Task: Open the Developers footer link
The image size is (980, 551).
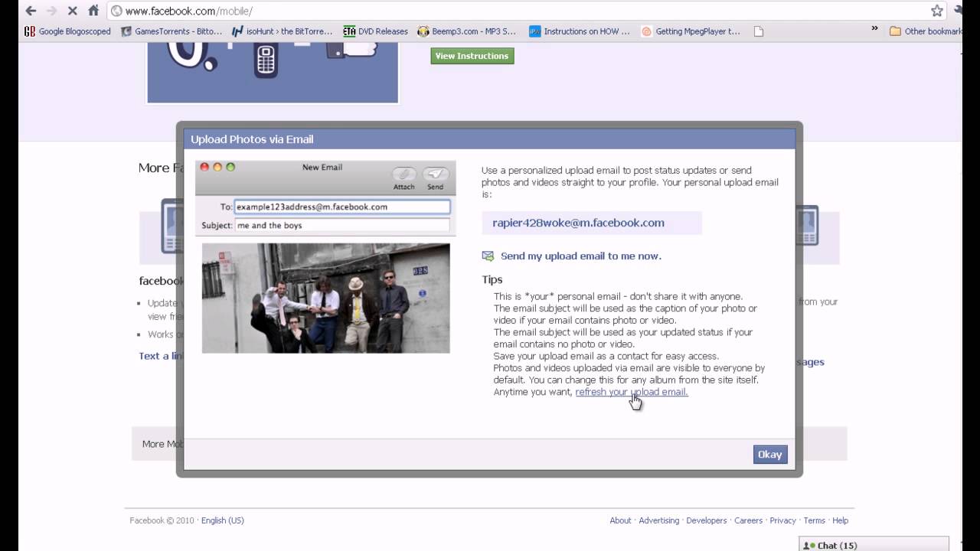Action: 707,520
